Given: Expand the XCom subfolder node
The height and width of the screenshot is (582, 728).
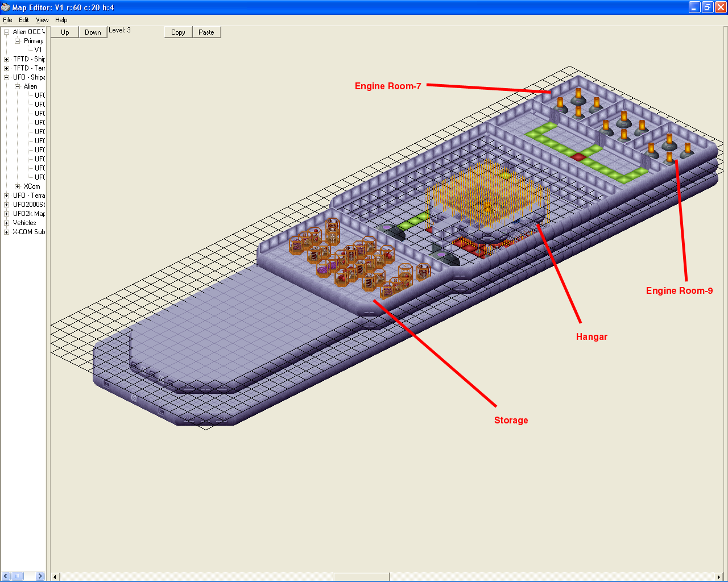Looking at the screenshot, I should click(x=17, y=186).
